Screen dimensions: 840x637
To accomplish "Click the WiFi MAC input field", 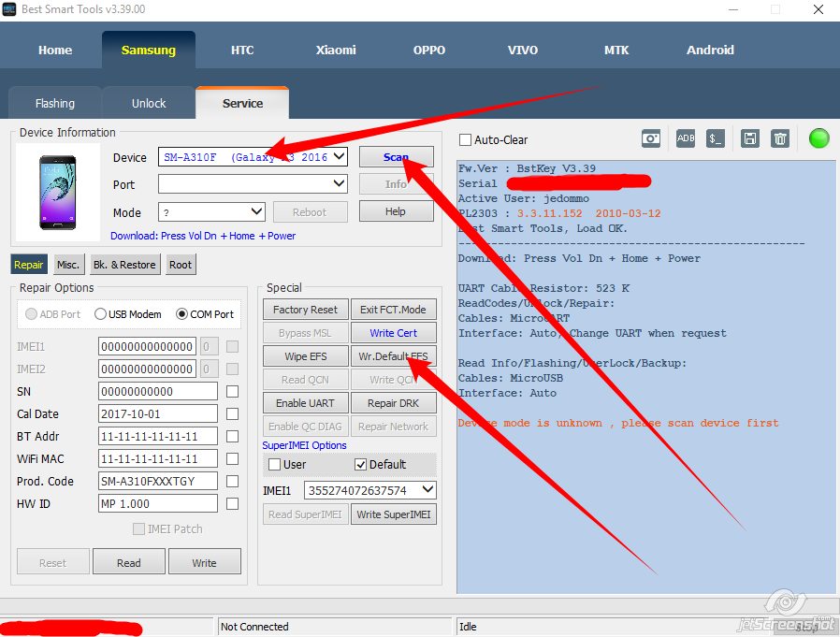I will (x=158, y=459).
